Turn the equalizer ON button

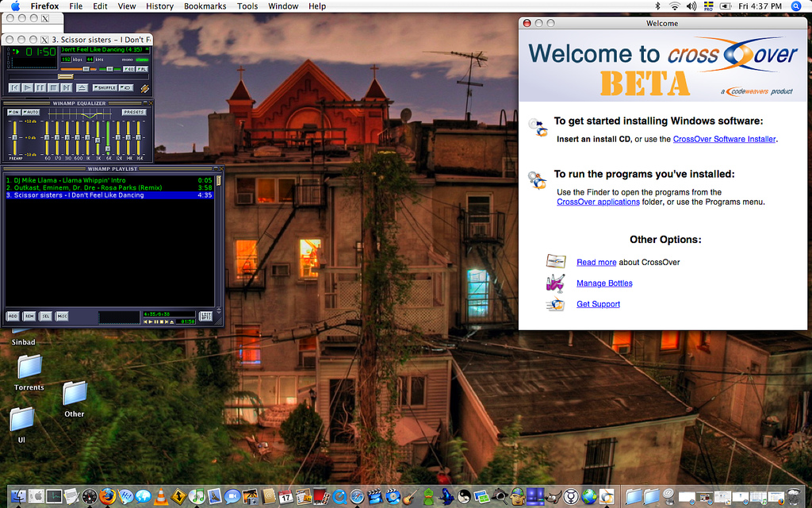14,112
